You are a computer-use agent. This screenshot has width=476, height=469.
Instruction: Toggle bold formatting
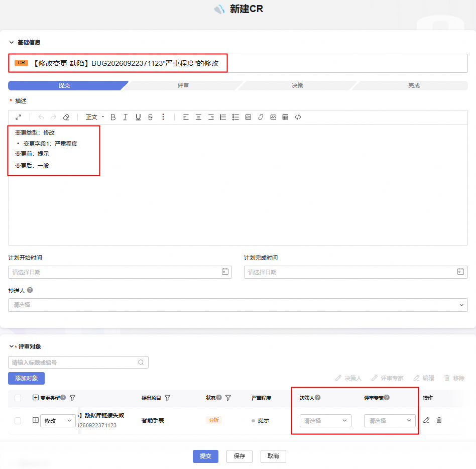click(113, 117)
